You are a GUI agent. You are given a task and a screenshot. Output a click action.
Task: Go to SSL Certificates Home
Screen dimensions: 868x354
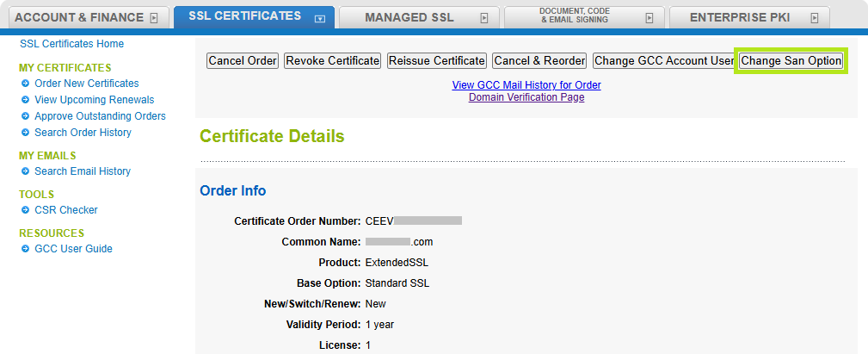click(71, 44)
